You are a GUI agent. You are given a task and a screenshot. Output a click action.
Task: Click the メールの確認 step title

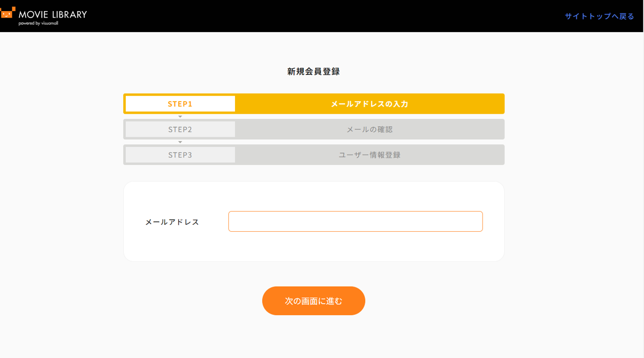point(369,129)
